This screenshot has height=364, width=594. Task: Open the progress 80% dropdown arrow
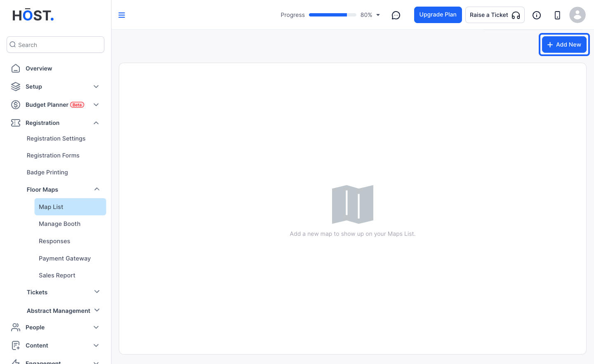(x=378, y=15)
